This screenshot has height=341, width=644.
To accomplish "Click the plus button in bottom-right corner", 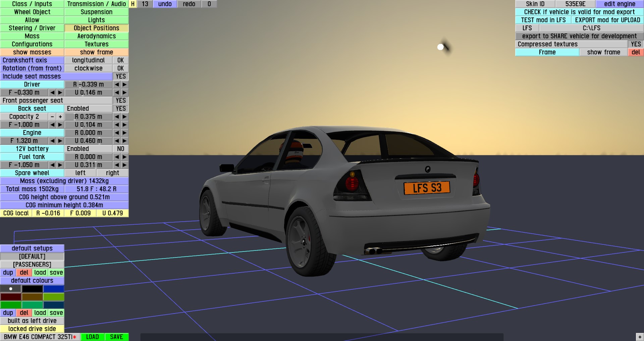I will point(640,337).
